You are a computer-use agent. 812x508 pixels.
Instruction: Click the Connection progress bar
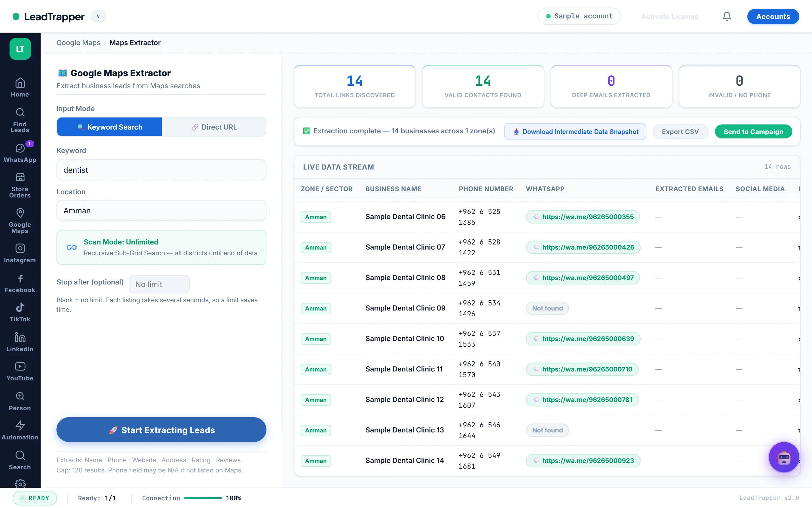tap(203, 498)
